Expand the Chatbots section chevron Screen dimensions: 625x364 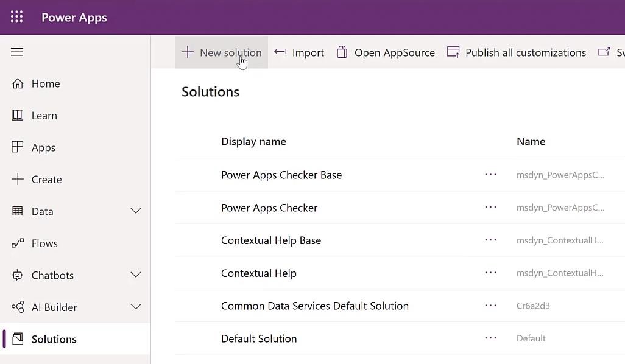[136, 275]
